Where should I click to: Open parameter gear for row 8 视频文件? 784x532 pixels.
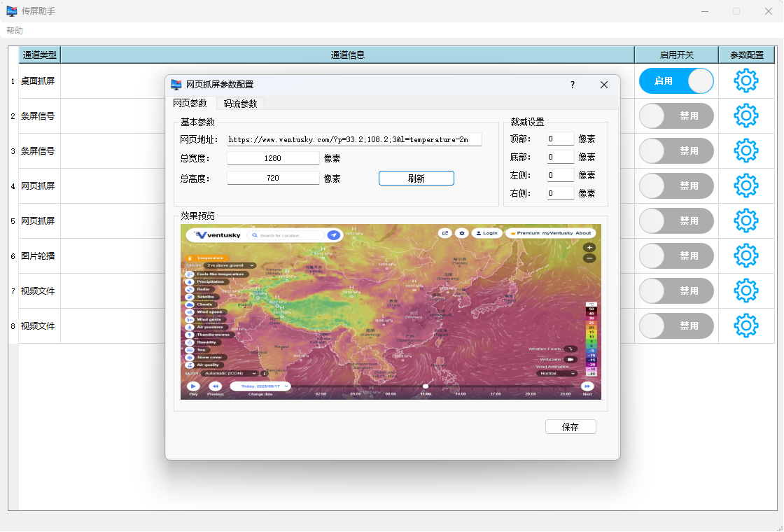coord(746,326)
